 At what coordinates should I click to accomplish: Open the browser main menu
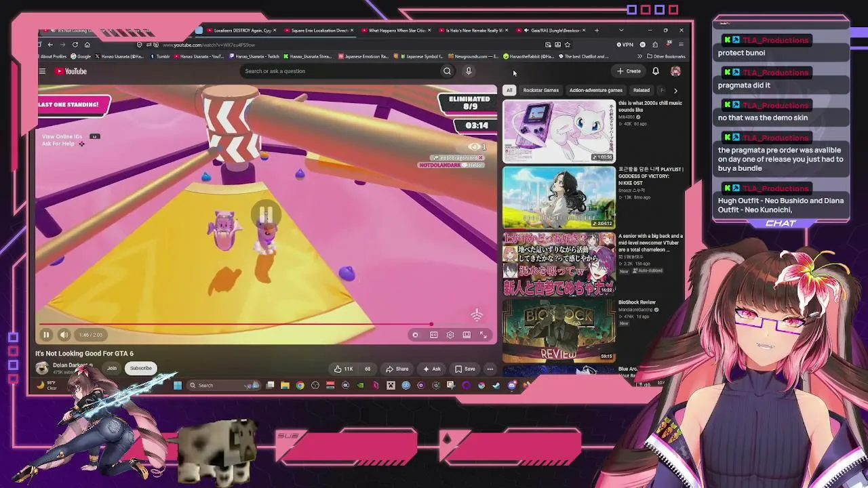(681, 45)
